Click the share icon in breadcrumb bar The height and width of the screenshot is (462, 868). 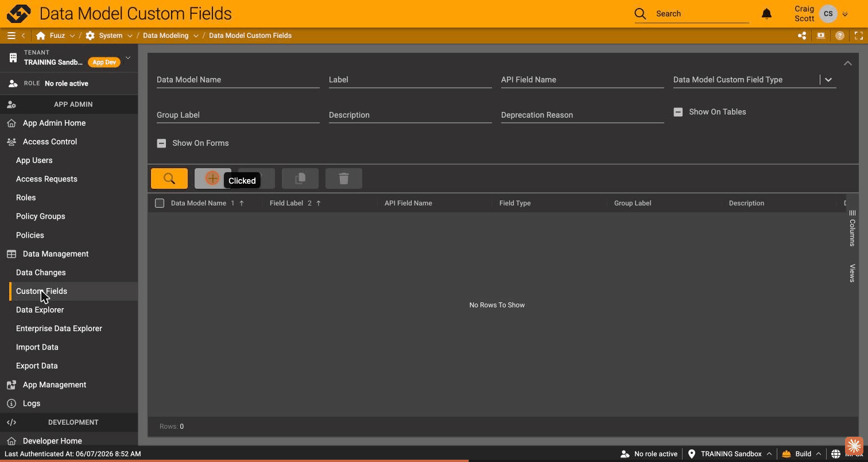[x=802, y=36]
